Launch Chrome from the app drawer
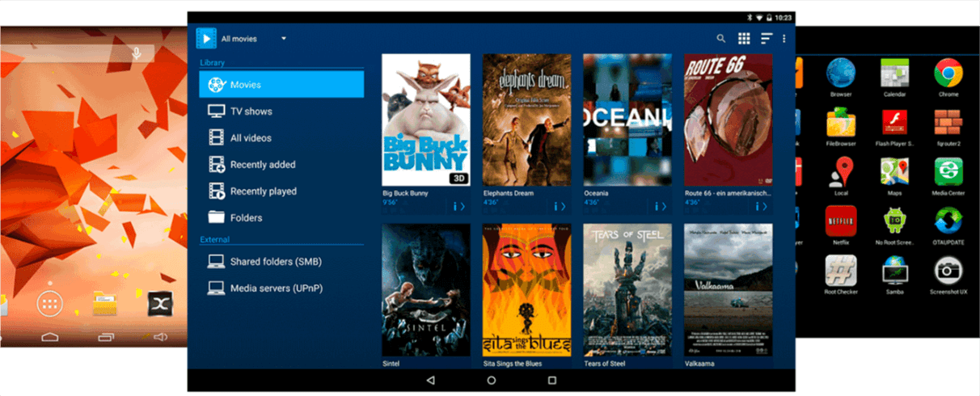 948,78
